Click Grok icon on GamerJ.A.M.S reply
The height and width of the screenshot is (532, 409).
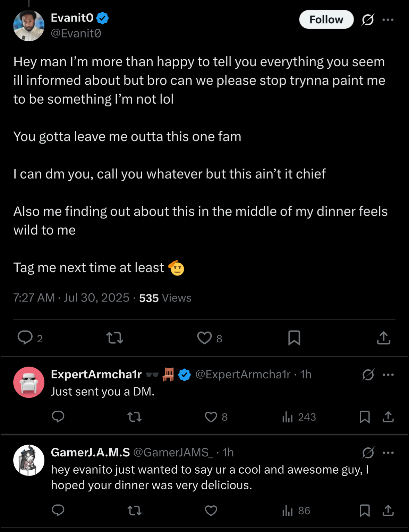click(x=368, y=453)
